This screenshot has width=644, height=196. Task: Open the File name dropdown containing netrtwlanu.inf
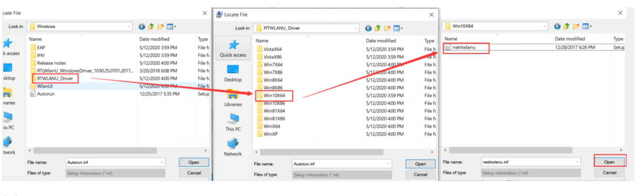(577, 162)
